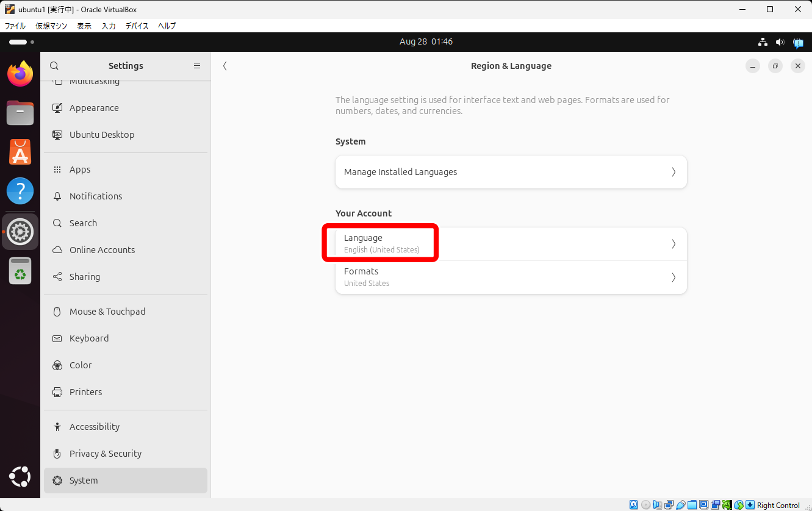This screenshot has height=511, width=812.
Task: Click VirtualBox keyboard capture arrow icon
Action: point(750,505)
